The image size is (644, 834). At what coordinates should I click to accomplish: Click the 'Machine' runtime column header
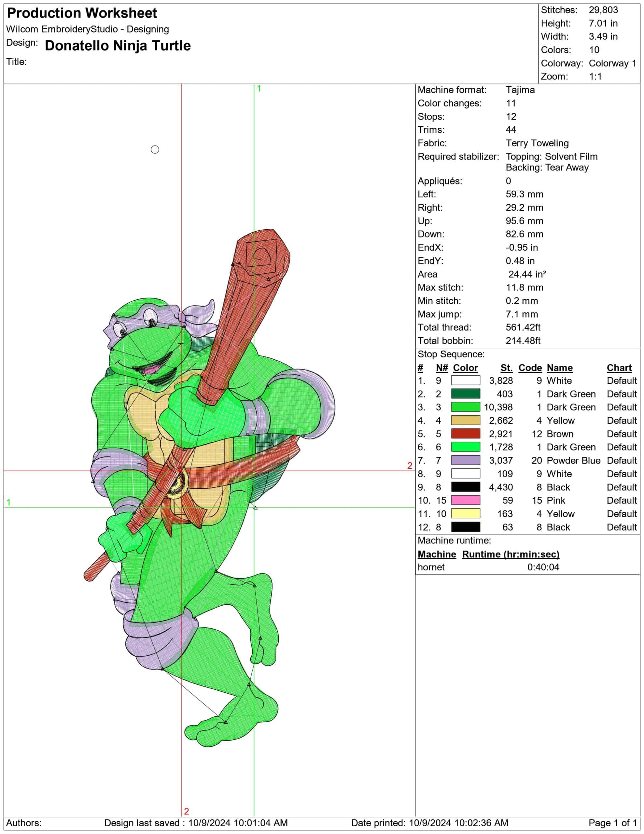(437, 554)
